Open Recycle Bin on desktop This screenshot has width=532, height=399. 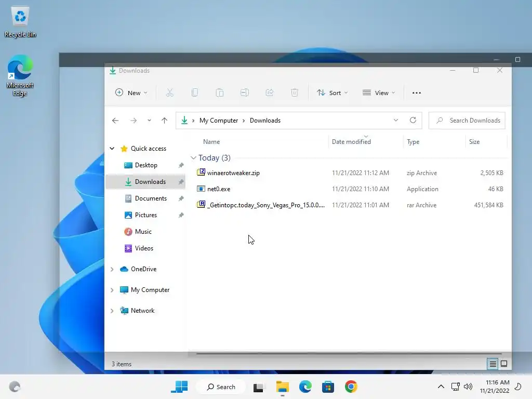pyautogui.click(x=20, y=22)
